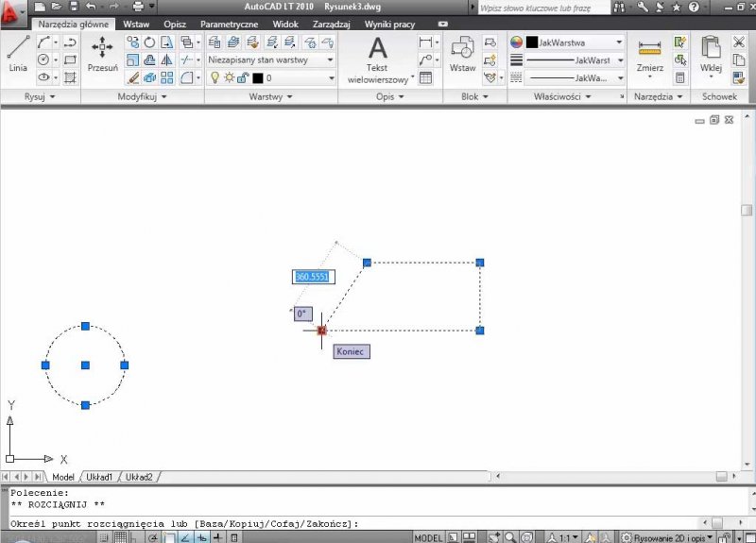This screenshot has width=756, height=543.
Task: Toggle MODEL space button in status bar
Action: click(x=428, y=537)
